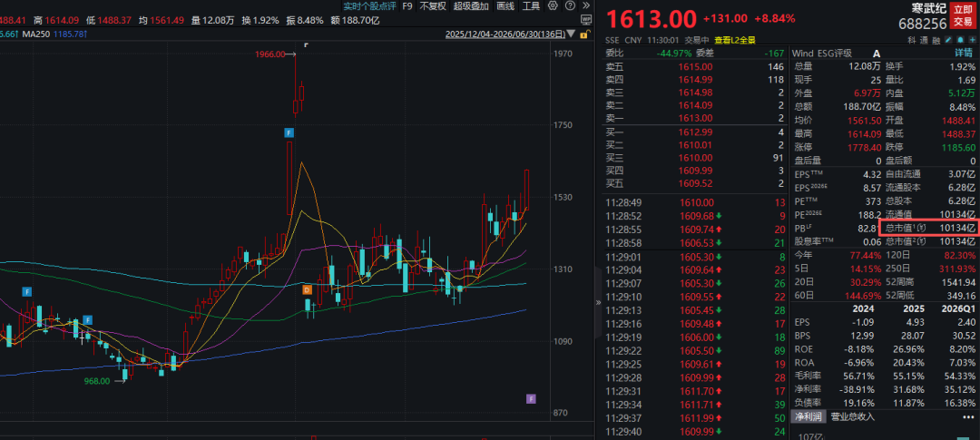The image size is (980, 440).
Task: Collapse side panel with » handle
Action: pyautogui.click(x=598, y=302)
